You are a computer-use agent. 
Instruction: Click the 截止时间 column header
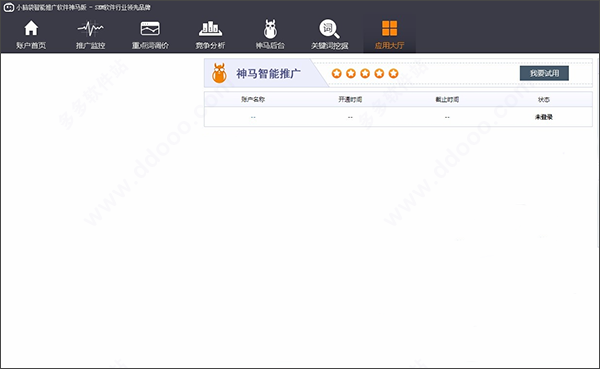tap(447, 100)
